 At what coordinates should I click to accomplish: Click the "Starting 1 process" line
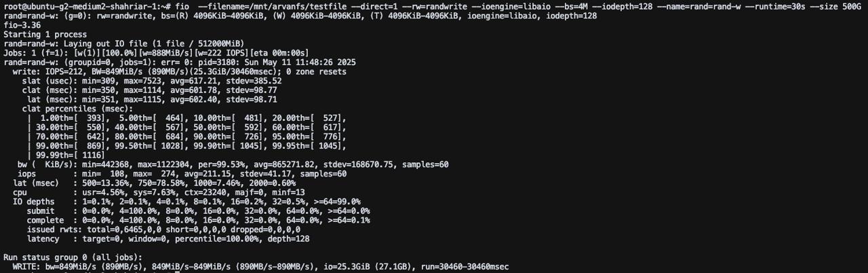point(45,34)
